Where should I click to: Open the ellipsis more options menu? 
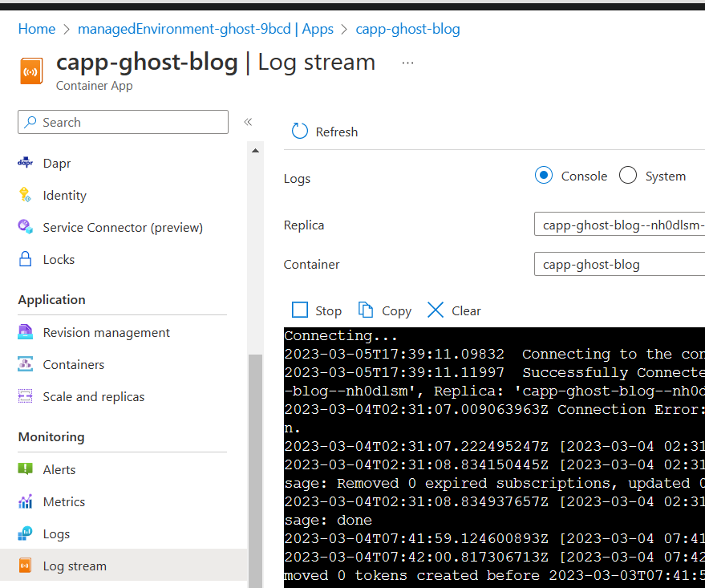[x=407, y=63]
